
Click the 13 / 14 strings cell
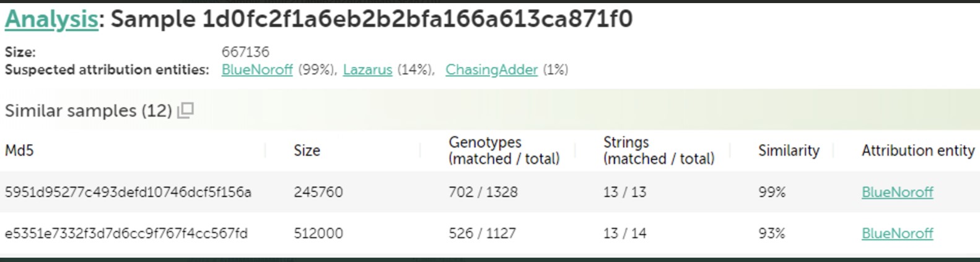click(x=624, y=234)
